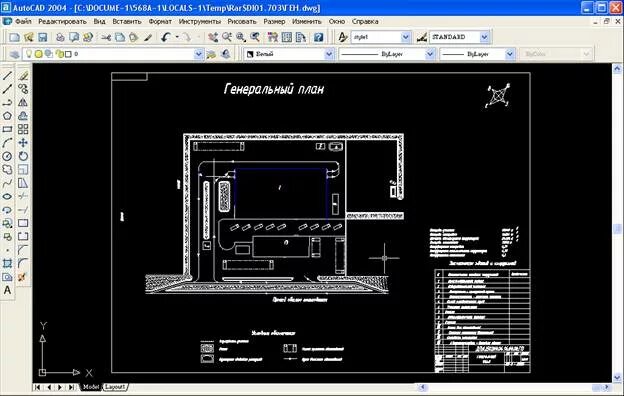This screenshot has width=624, height=396.
Task: Select the Spline draw tool
Action: point(7,183)
